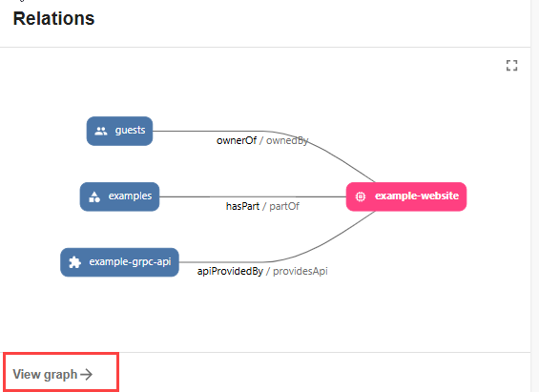Click the shapes icon in examples node

point(94,196)
